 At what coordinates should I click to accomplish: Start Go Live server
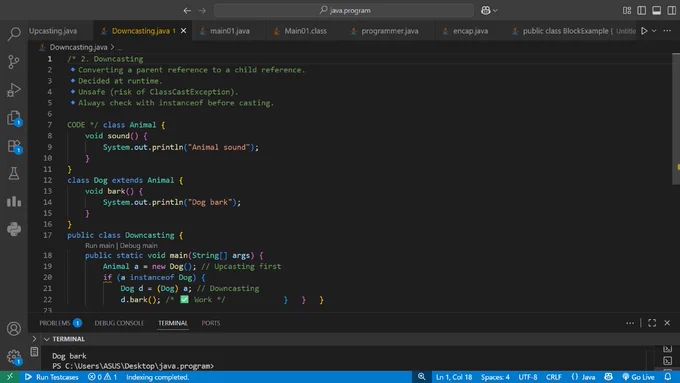pos(638,377)
